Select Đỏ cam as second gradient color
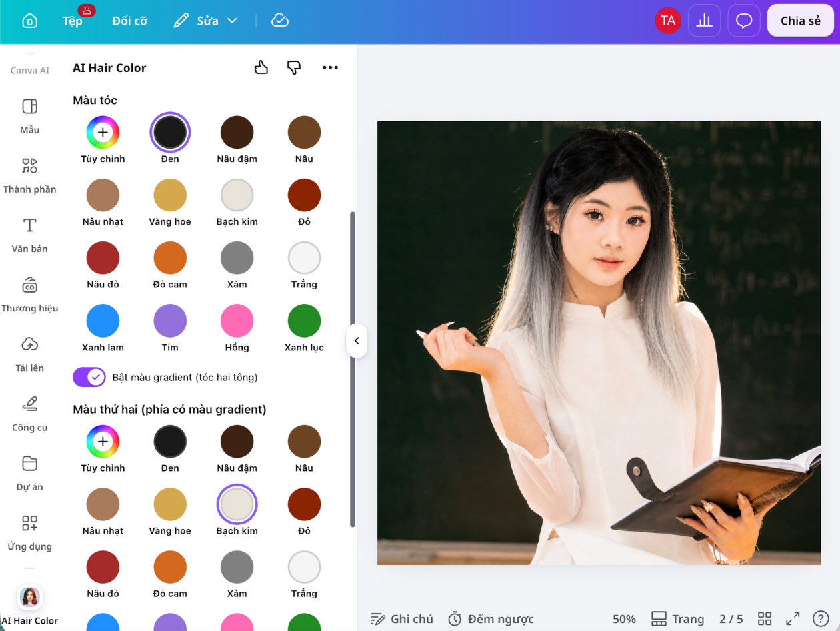Viewport: 840px width, 631px height. coord(170,566)
